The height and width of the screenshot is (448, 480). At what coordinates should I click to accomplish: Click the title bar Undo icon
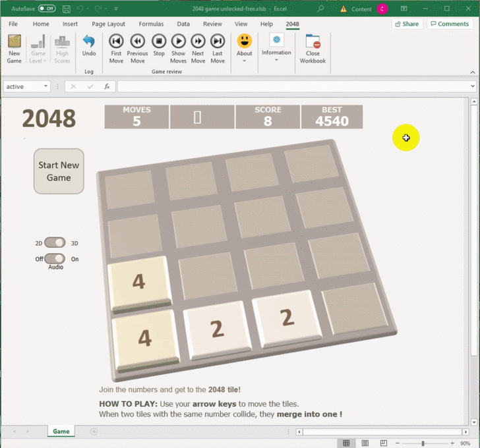[80, 9]
